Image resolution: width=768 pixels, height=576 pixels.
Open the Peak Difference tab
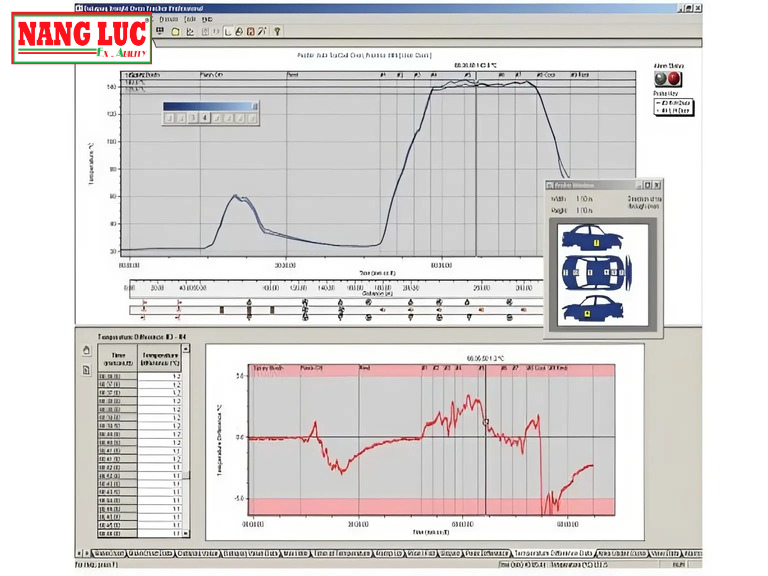pyautogui.click(x=486, y=552)
